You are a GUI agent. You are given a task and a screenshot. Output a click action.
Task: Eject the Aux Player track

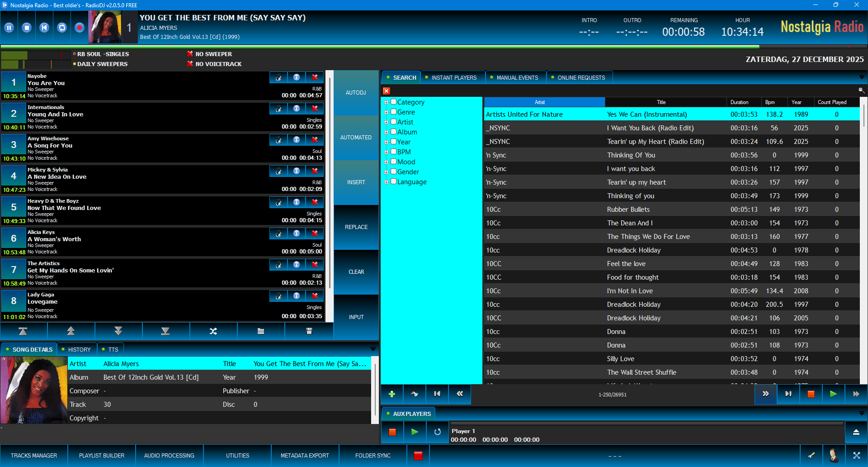[x=857, y=433]
